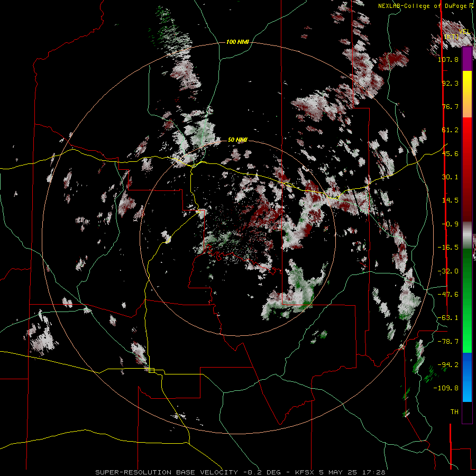Click the 76.7 value on velocity scale
The image size is (476, 476).
(x=450, y=106)
